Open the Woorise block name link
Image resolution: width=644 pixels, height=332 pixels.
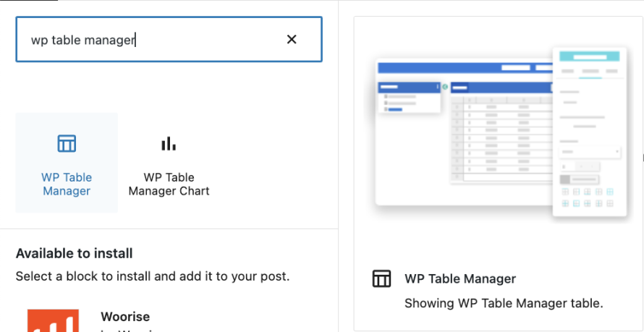[x=125, y=317]
